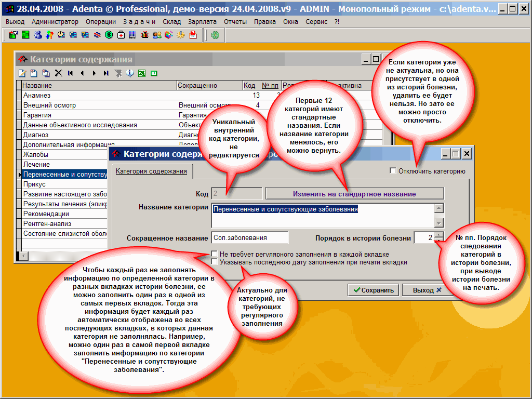Click the delete (X) icon in category toolbar
The height and width of the screenshot is (399, 532).
point(58,73)
